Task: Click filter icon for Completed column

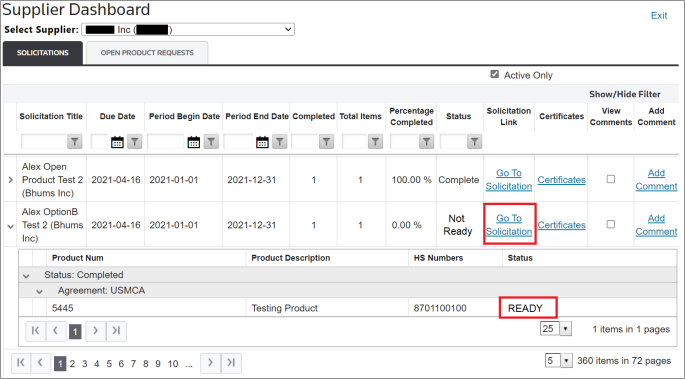Action: (x=326, y=141)
